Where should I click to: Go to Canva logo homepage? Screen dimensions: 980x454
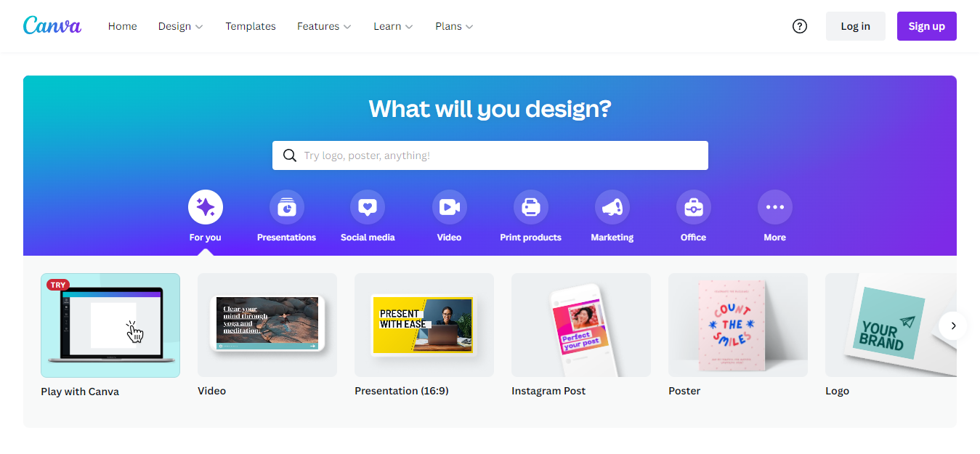click(52, 25)
